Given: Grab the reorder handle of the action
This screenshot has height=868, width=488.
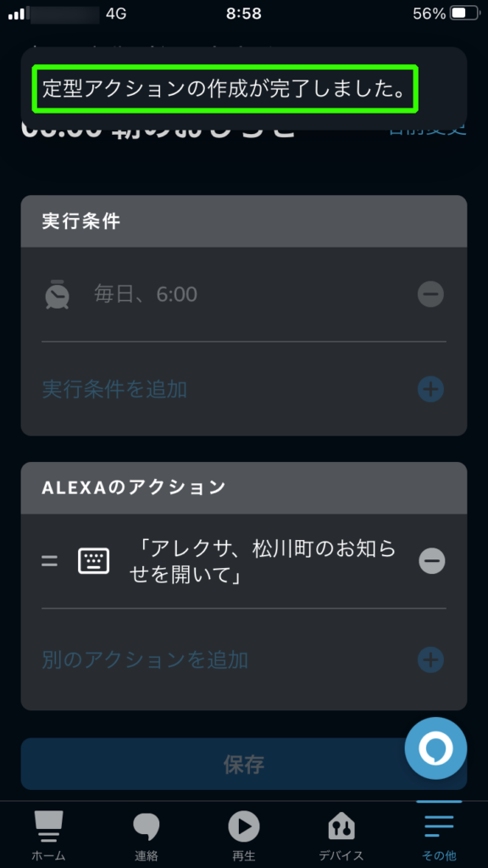Looking at the screenshot, I should coord(50,561).
